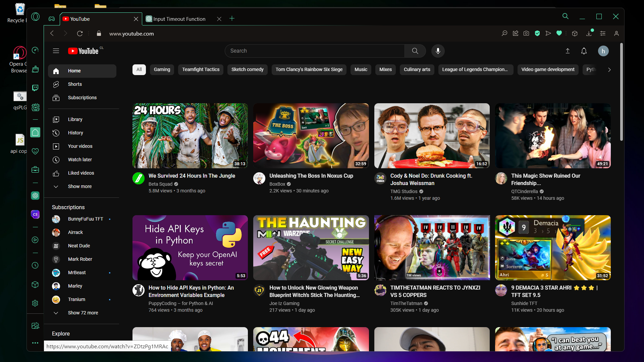Open MrBeast channel from subscriptions
Viewport: 644px width, 362px height.
[77, 273]
